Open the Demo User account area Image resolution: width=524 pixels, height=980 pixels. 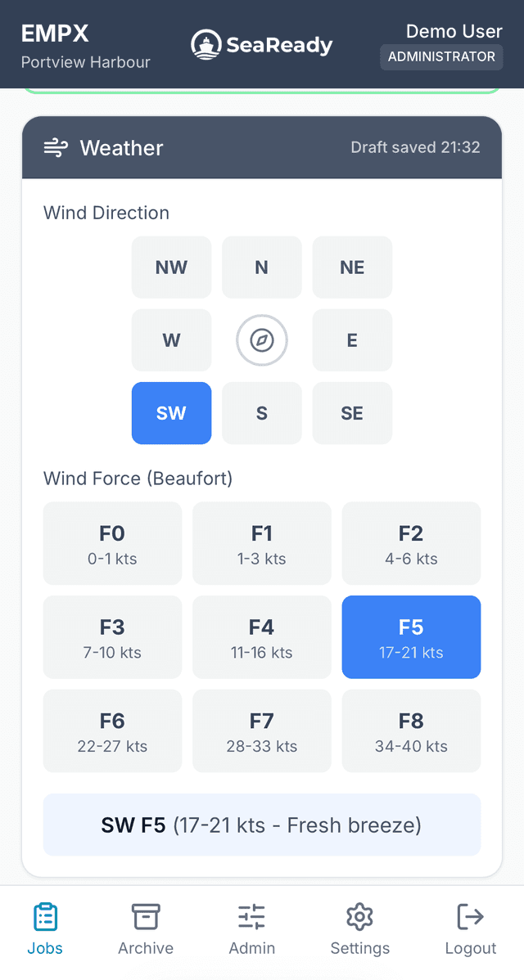click(454, 31)
